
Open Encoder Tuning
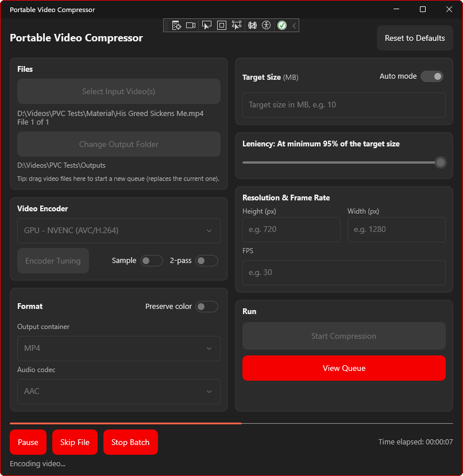(x=53, y=261)
